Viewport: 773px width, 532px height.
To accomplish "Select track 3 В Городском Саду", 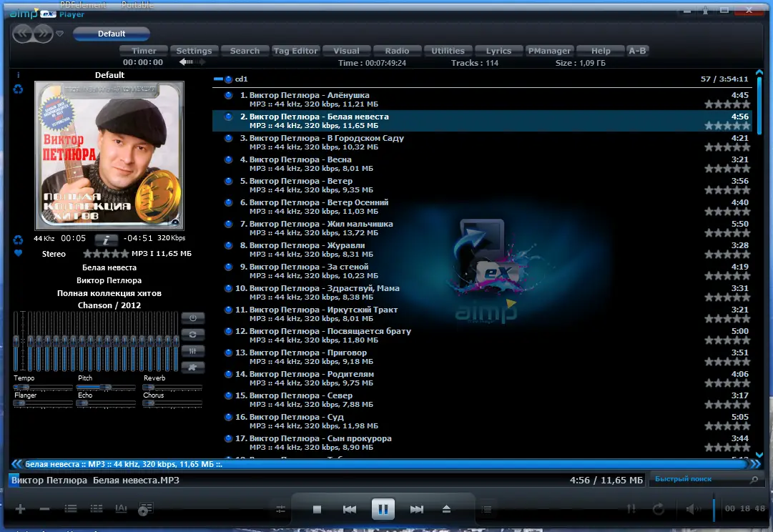I will [x=481, y=142].
